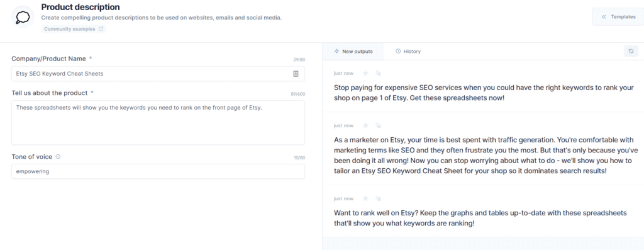Screen dimensions: 644x250
Task: Click the Company/Product Name label
Action: click(x=49, y=59)
